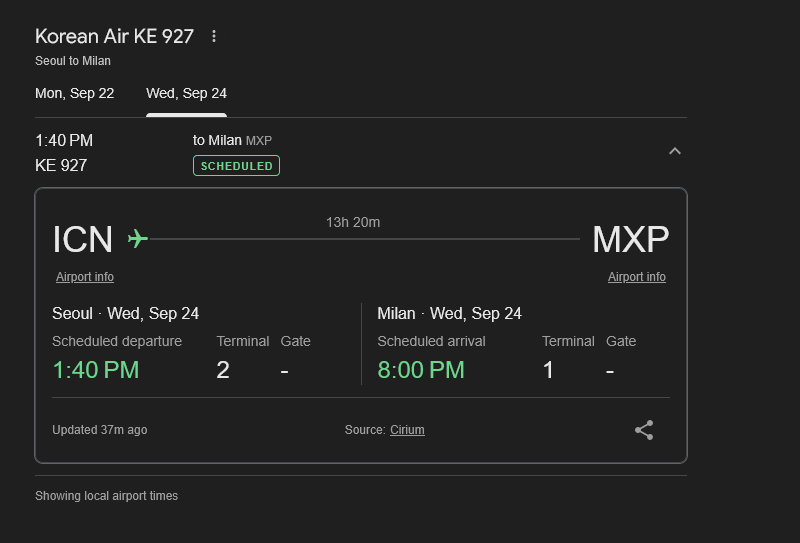Click the to Milan MXP destination text
Screen dimensions: 800x543
coord(232,140)
